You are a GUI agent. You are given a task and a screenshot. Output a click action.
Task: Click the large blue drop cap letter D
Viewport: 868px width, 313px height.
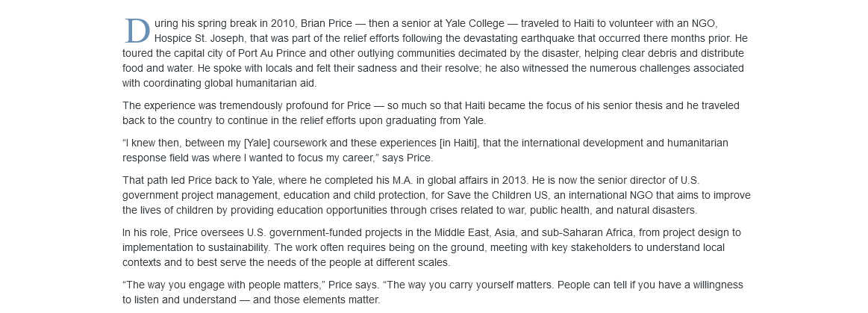137,31
